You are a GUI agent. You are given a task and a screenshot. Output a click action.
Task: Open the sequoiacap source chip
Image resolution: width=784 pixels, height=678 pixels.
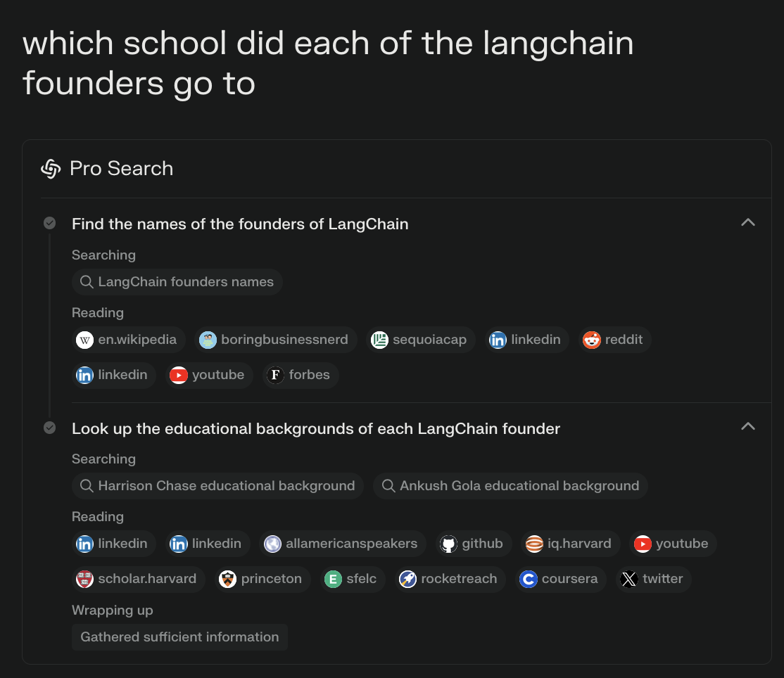419,340
